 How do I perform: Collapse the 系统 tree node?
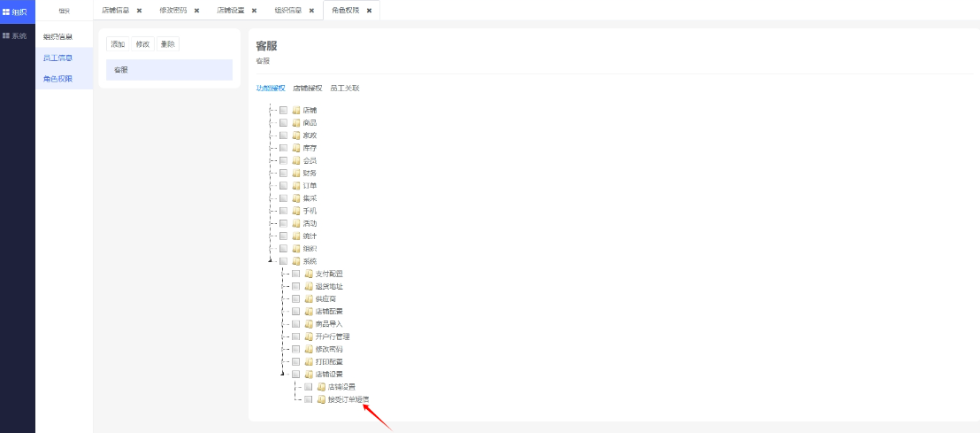click(271, 261)
